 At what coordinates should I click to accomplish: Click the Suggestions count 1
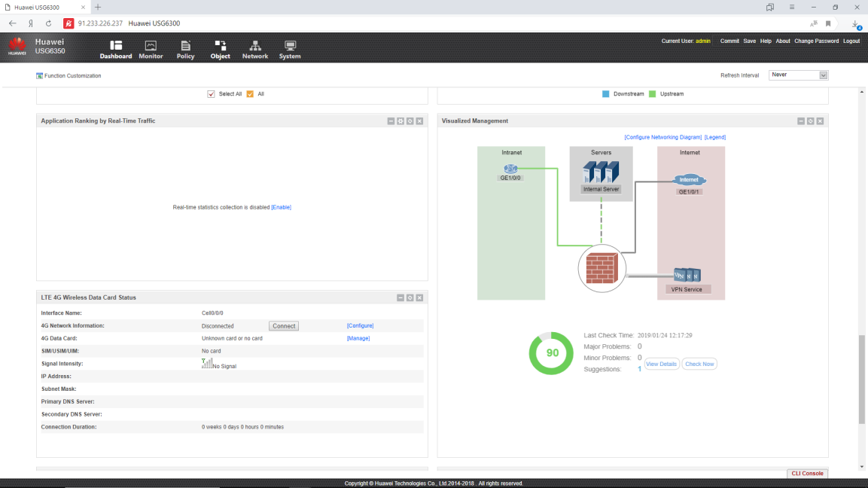pyautogui.click(x=639, y=369)
